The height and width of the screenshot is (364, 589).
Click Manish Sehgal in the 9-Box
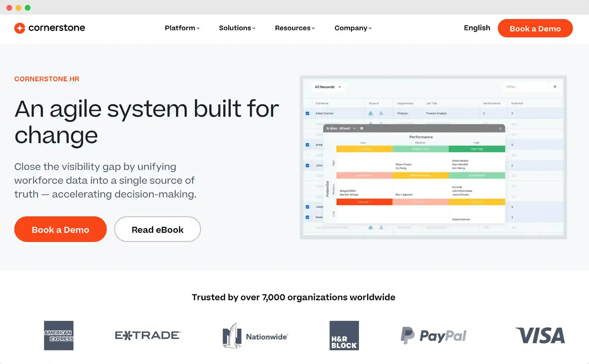point(349,195)
